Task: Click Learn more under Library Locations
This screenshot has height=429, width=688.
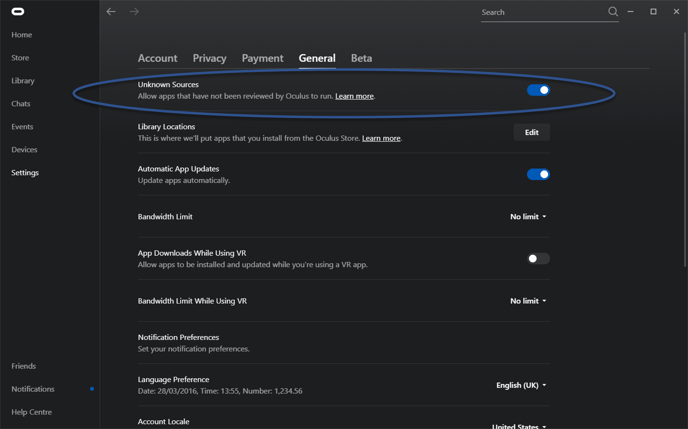Action: (x=381, y=138)
